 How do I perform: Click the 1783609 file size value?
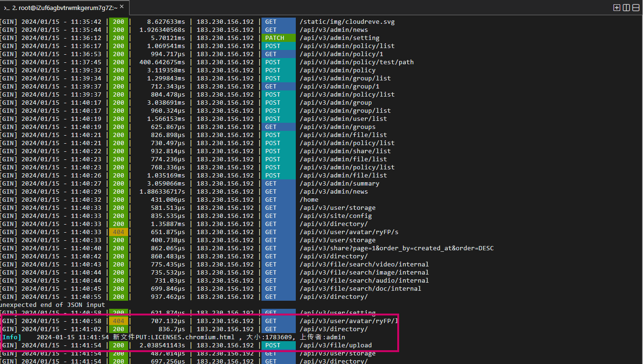point(279,337)
